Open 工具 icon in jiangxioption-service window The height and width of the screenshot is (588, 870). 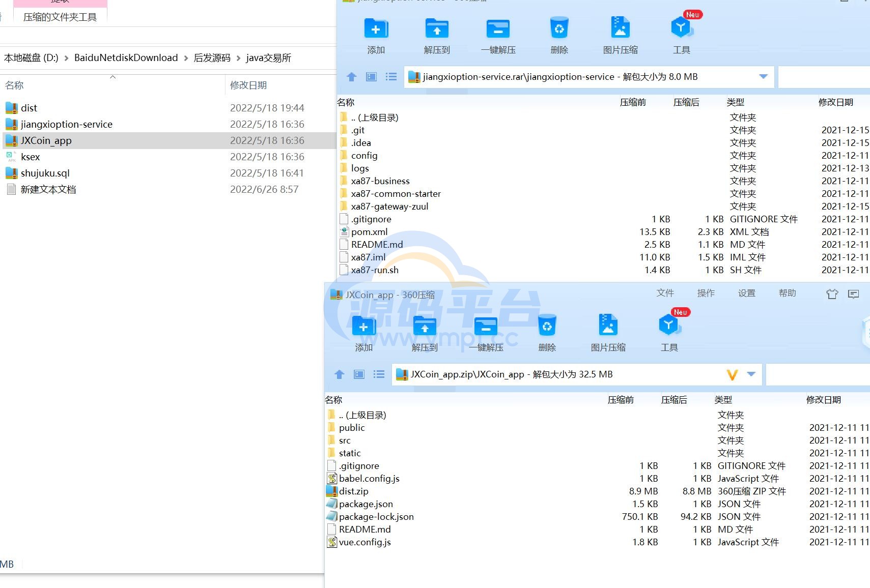tap(681, 28)
